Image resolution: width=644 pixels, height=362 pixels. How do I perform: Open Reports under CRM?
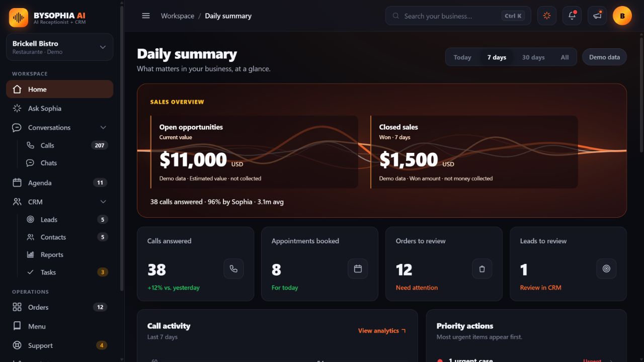pos(66,255)
